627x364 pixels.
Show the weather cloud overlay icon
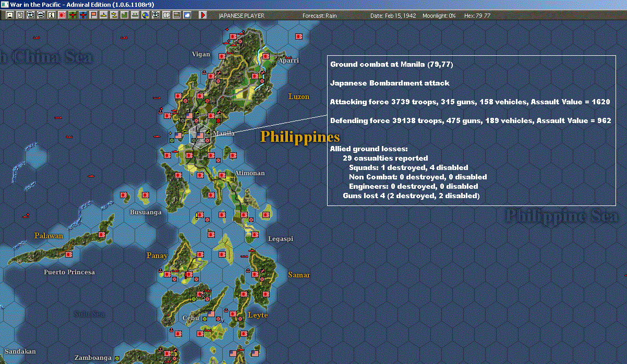(187, 15)
